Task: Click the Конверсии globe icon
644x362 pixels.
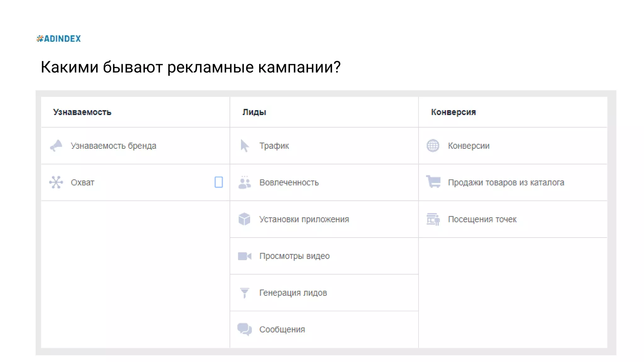Action: (433, 145)
